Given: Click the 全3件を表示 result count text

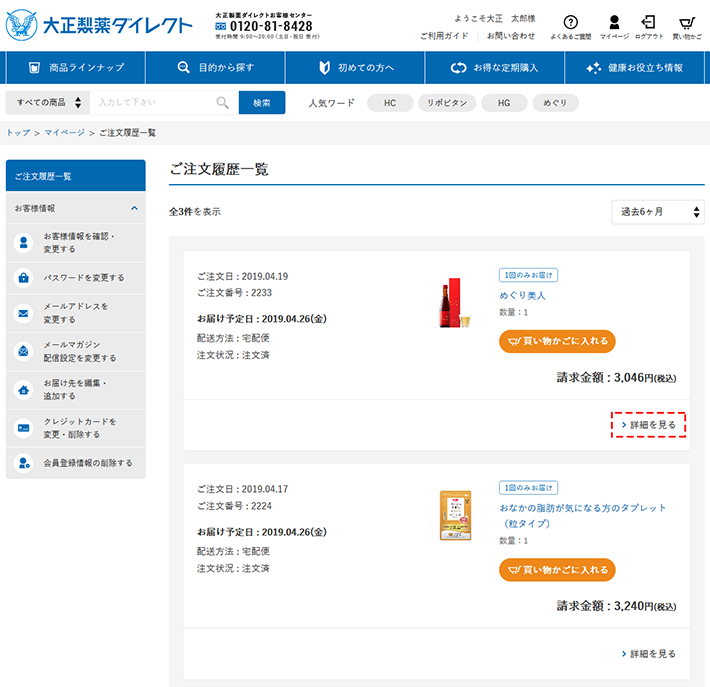Looking at the screenshot, I should pyautogui.click(x=195, y=211).
